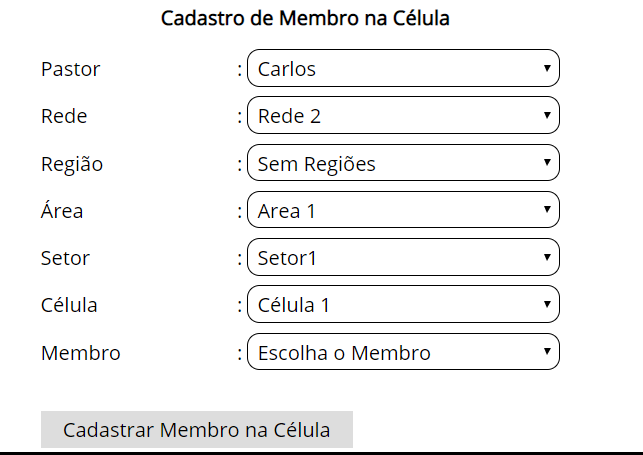Screen dimensions: 643x455
Task: Open the Pastor dropdown showing Carlos
Action: (402, 69)
